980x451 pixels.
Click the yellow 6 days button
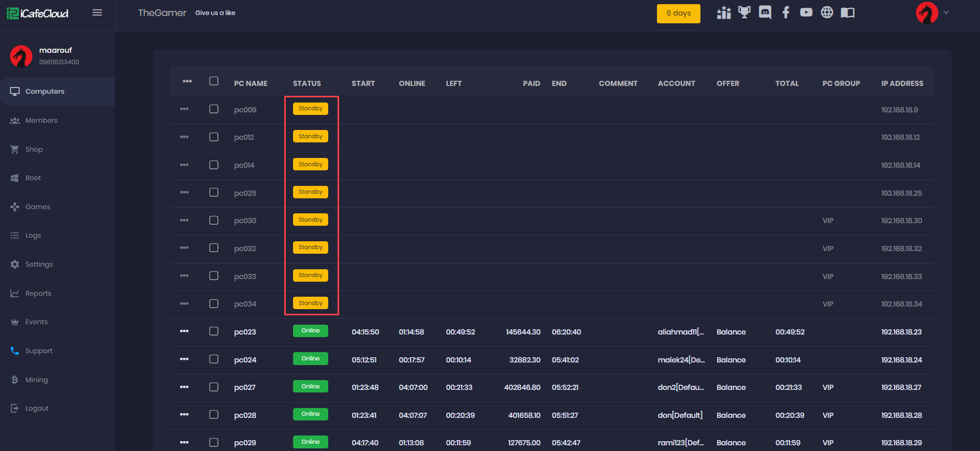pyautogui.click(x=678, y=13)
